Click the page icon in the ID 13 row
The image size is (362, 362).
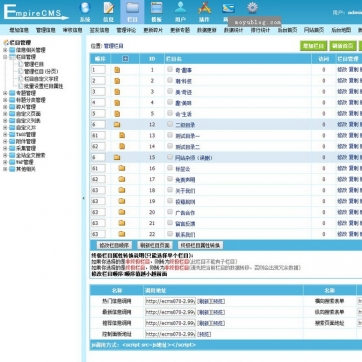click(x=122, y=135)
